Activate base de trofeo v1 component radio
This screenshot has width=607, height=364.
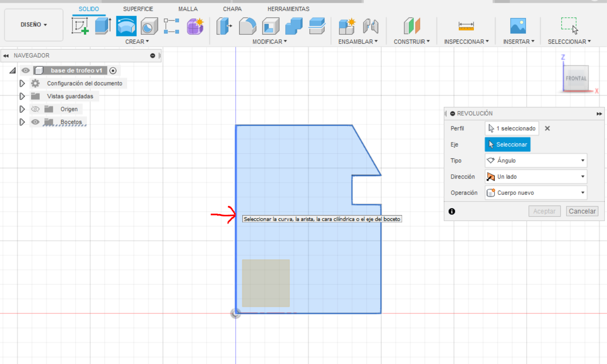(113, 70)
